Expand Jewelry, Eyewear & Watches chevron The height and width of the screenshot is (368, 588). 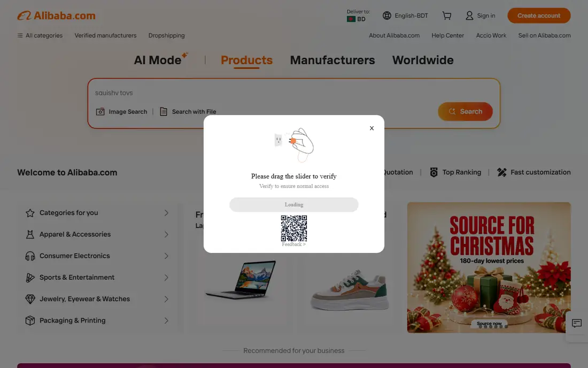[x=166, y=299]
